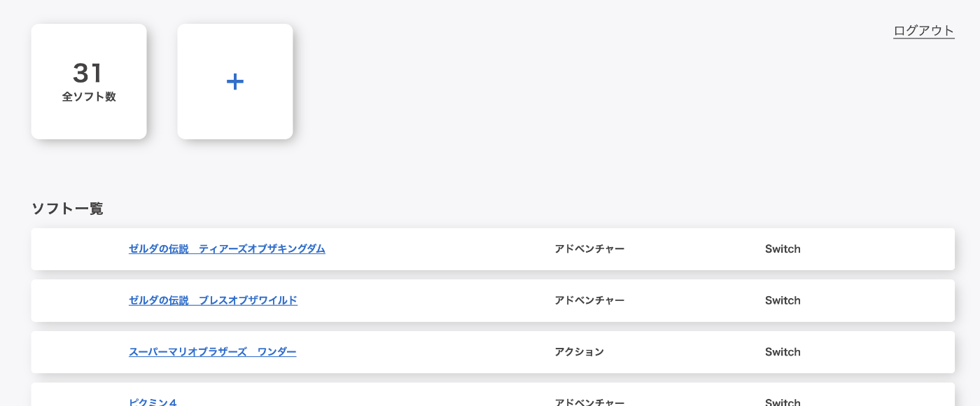This screenshot has width=980, height=406.
Task: Click the 全ソフト数 label
Action: coord(89,97)
